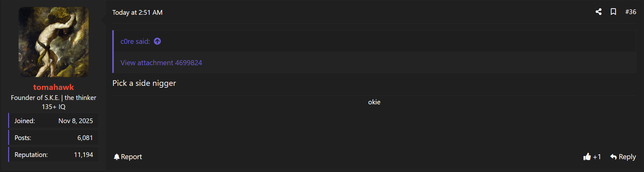Click the "Joined:" label in user info
Image resolution: width=644 pixels, height=172 pixels.
25,121
